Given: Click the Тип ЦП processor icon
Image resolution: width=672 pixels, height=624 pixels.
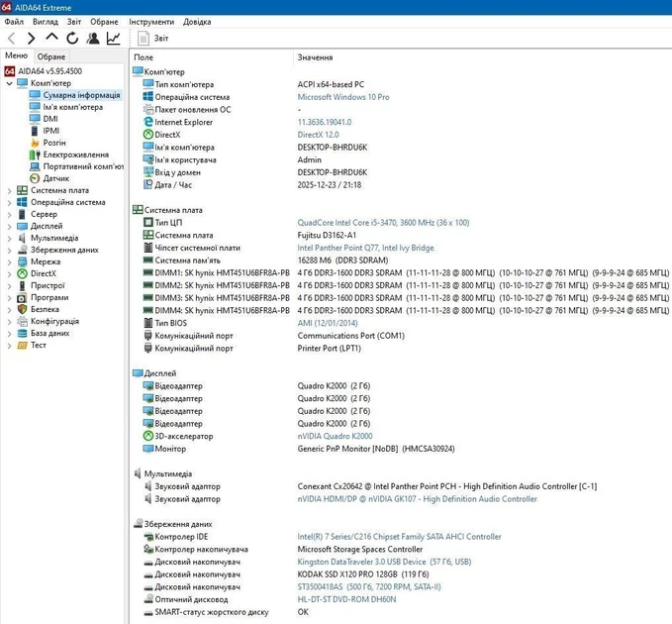Looking at the screenshot, I should tap(147, 222).
